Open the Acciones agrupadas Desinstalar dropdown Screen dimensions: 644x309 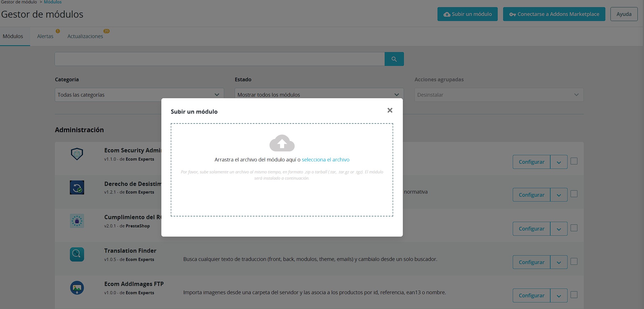499,95
